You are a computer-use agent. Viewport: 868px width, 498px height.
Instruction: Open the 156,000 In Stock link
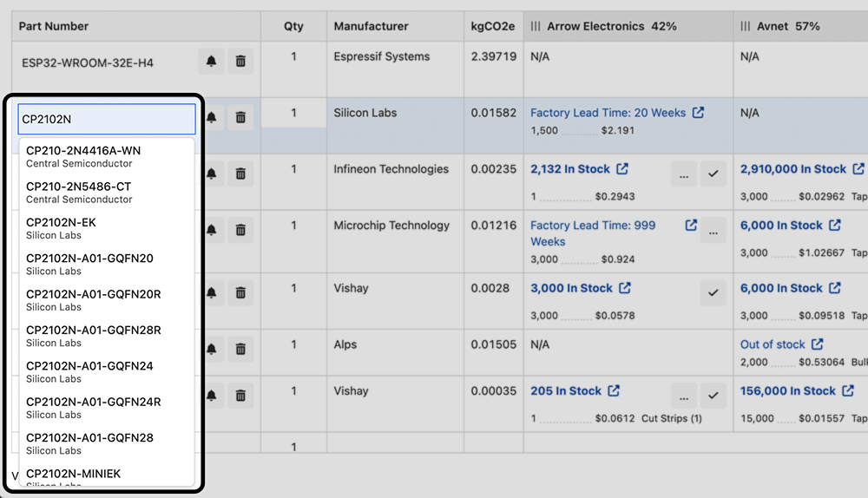(788, 390)
